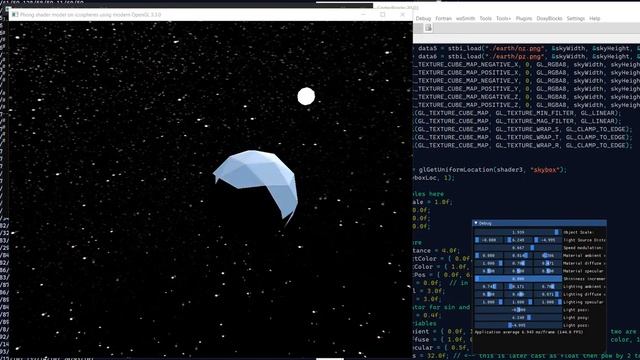Click third Material specular slider field
Viewport: 640px width, 360px height.
(x=547, y=271)
